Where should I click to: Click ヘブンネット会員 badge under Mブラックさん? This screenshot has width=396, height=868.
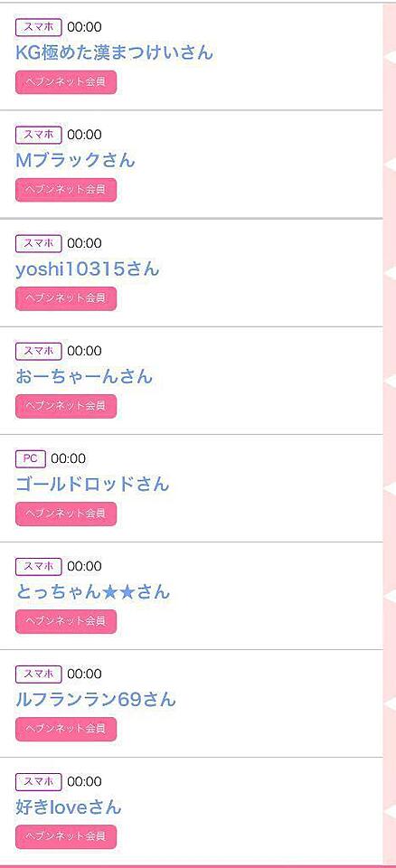tap(66, 190)
